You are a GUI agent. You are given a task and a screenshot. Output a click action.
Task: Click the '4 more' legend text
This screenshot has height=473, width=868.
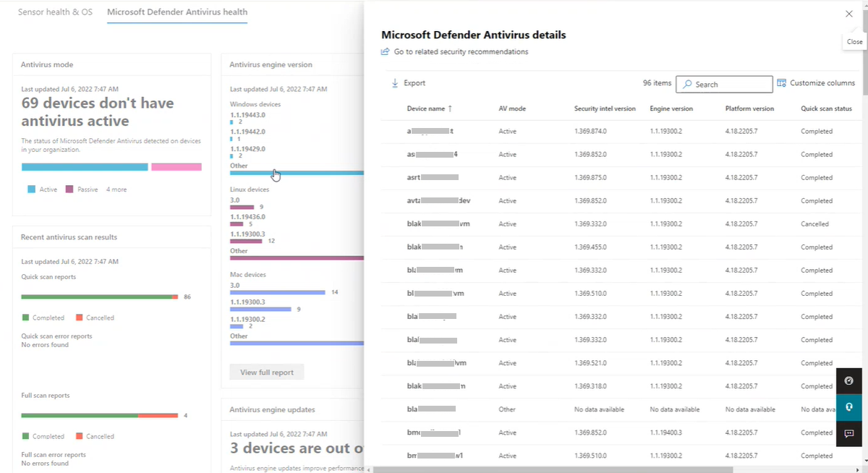tap(115, 189)
